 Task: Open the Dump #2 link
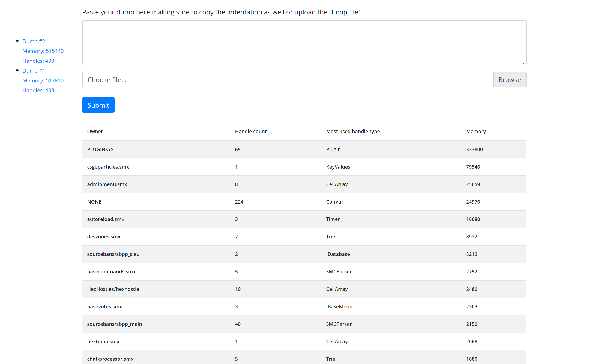coord(34,41)
